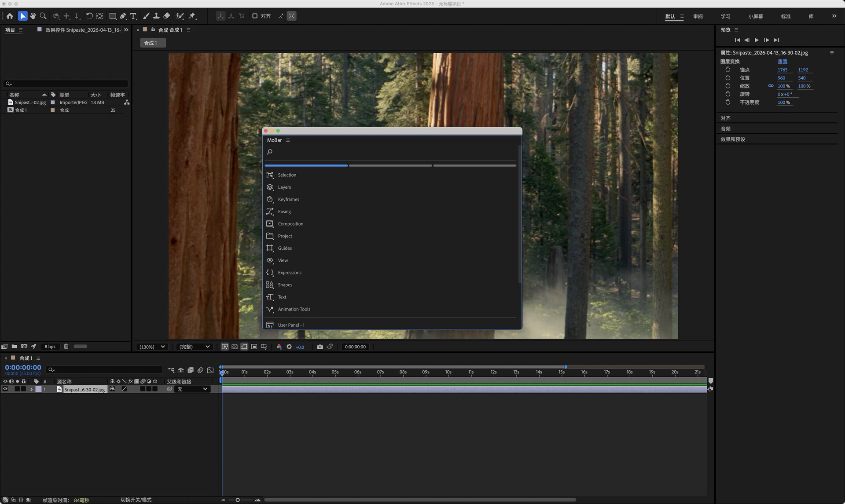Toggle scale constrain proportions link

771,86
